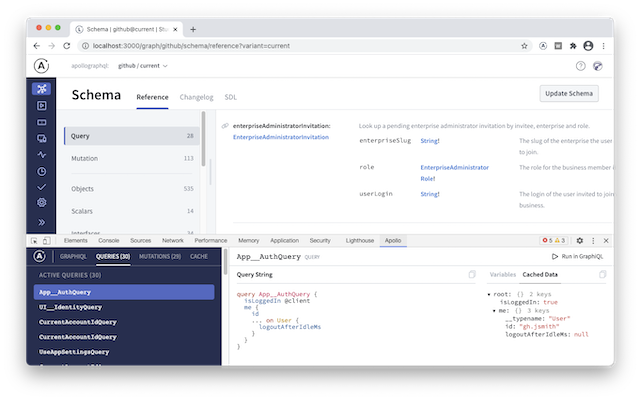Open the Clients devices icon in sidebar
Screen dimensions: 640x400
[42, 138]
